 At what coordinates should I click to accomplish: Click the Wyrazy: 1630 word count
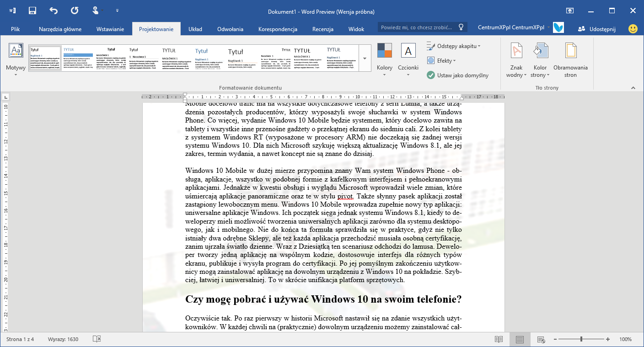63,339
